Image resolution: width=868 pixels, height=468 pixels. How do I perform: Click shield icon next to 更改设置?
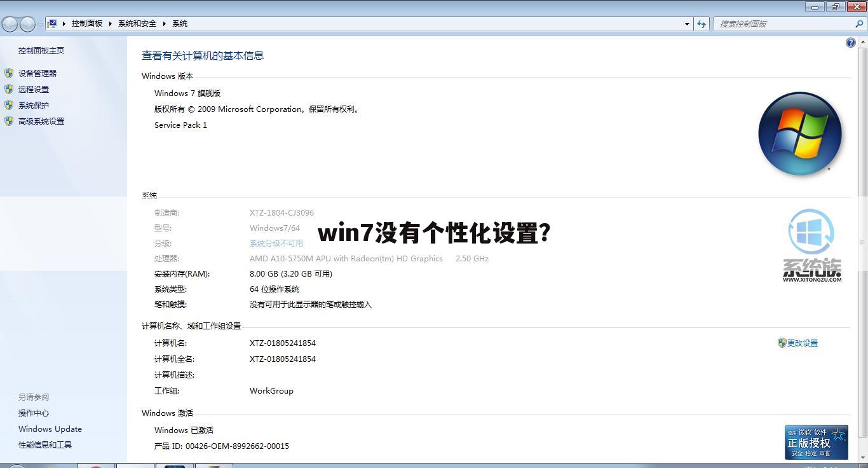click(x=782, y=343)
